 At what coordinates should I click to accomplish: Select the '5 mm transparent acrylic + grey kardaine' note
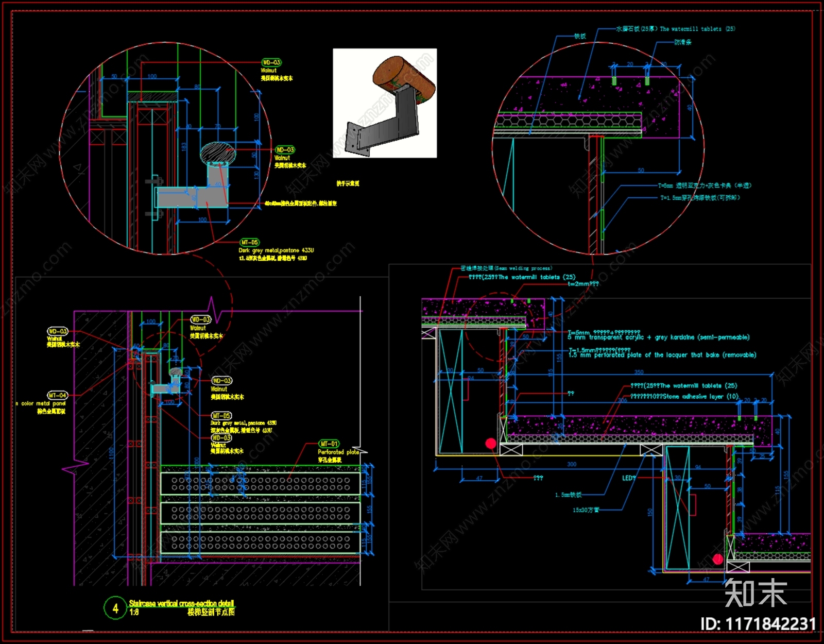coord(659,337)
